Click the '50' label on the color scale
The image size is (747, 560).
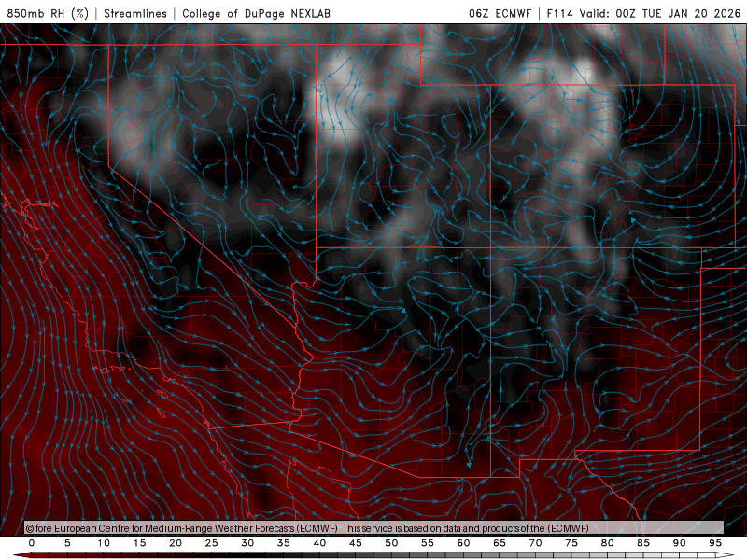[391, 543]
